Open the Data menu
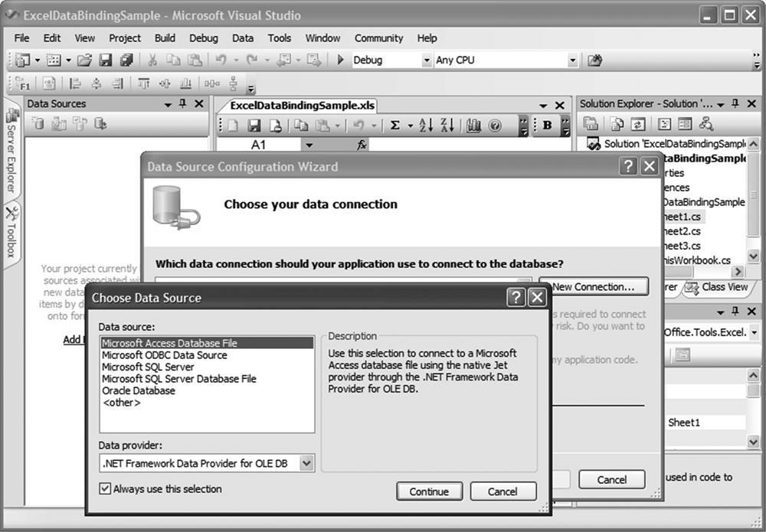This screenshot has width=766, height=532. point(243,38)
